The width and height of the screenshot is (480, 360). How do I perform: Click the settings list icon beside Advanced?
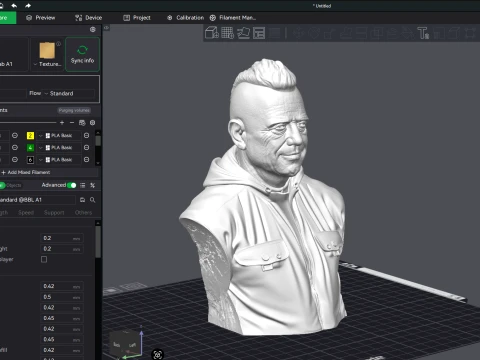82,185
